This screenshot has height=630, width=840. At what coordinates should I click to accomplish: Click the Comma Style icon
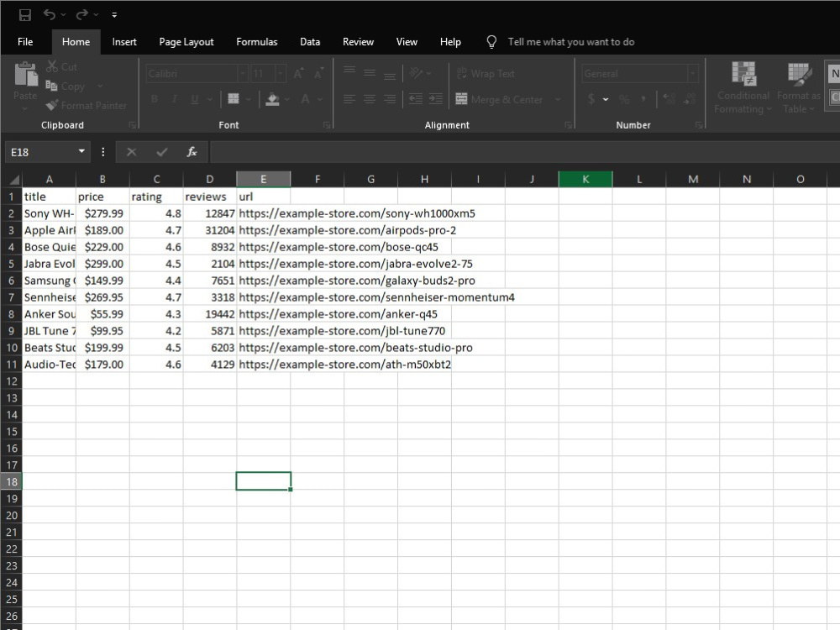pyautogui.click(x=643, y=99)
